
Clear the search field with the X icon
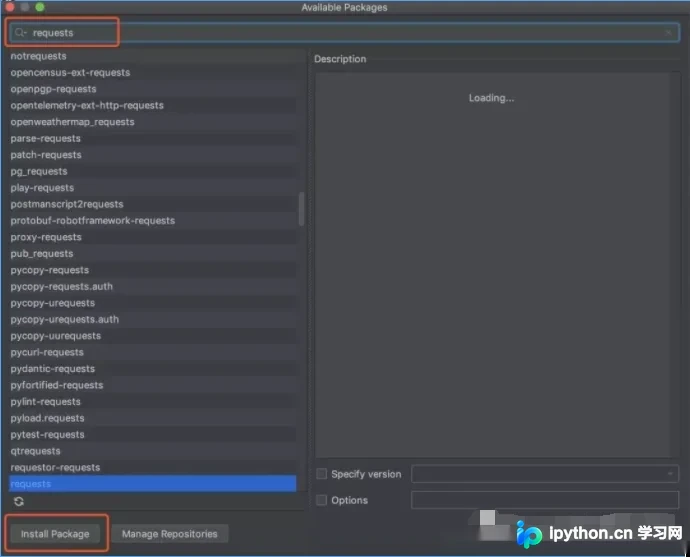click(668, 33)
